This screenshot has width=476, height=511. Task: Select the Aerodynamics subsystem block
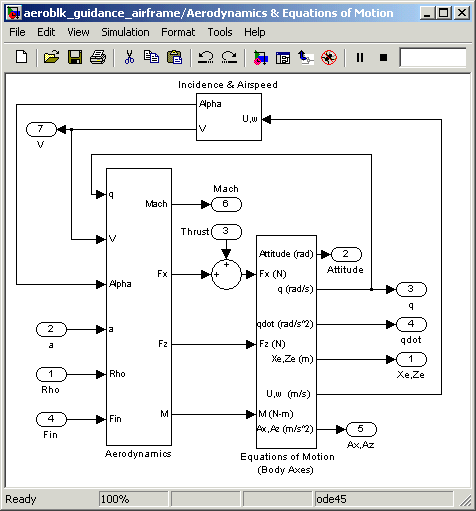coord(139,307)
